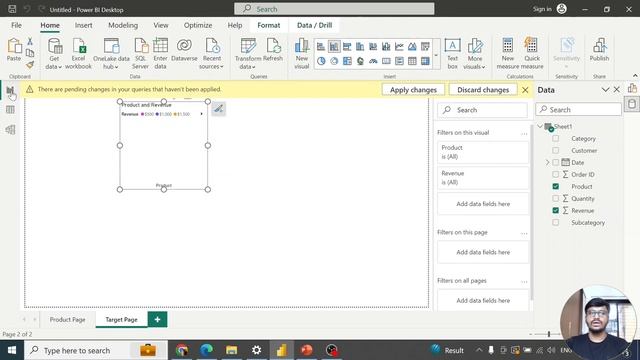
Task: Dismiss the pending changes warning bar
Action: [525, 90]
